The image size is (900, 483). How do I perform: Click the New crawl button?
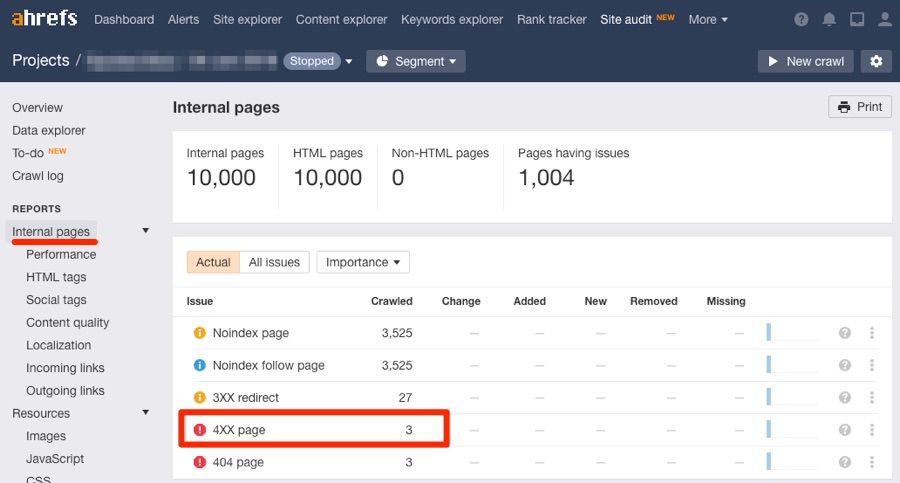(x=806, y=61)
